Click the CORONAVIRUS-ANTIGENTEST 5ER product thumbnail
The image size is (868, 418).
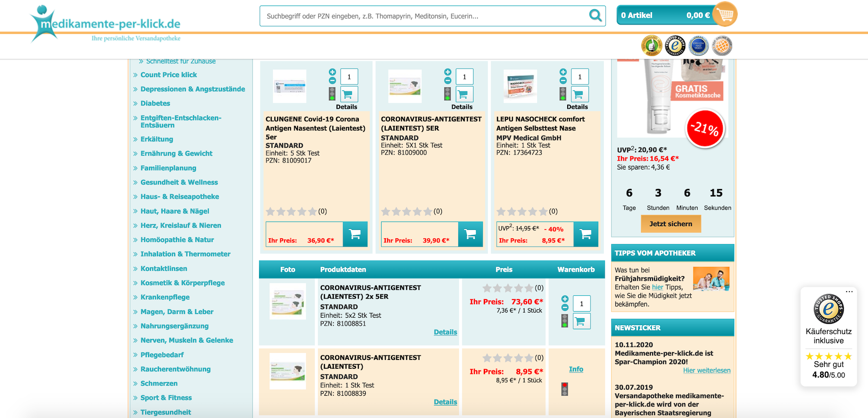(x=405, y=86)
